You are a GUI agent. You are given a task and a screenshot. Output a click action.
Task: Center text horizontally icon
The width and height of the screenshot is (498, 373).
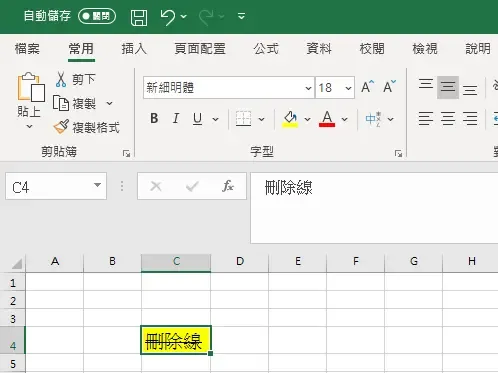point(448,119)
